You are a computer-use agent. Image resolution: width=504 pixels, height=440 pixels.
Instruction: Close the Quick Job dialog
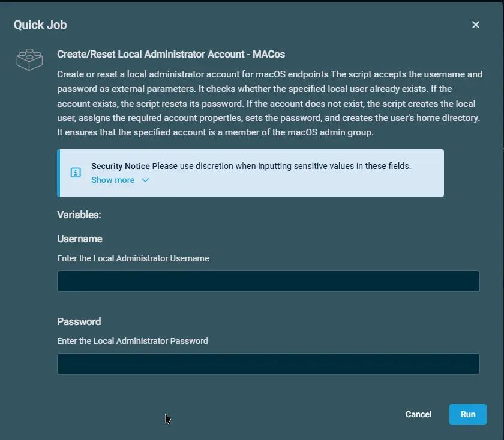point(476,25)
